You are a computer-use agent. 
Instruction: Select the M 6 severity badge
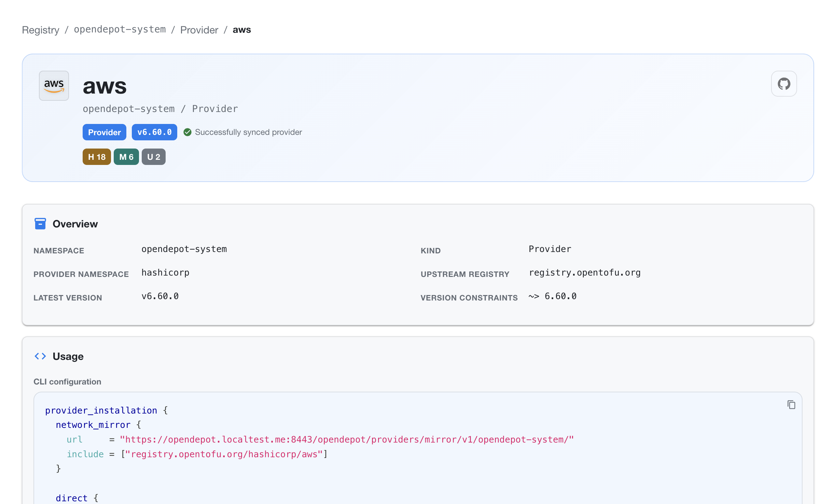[126, 157]
